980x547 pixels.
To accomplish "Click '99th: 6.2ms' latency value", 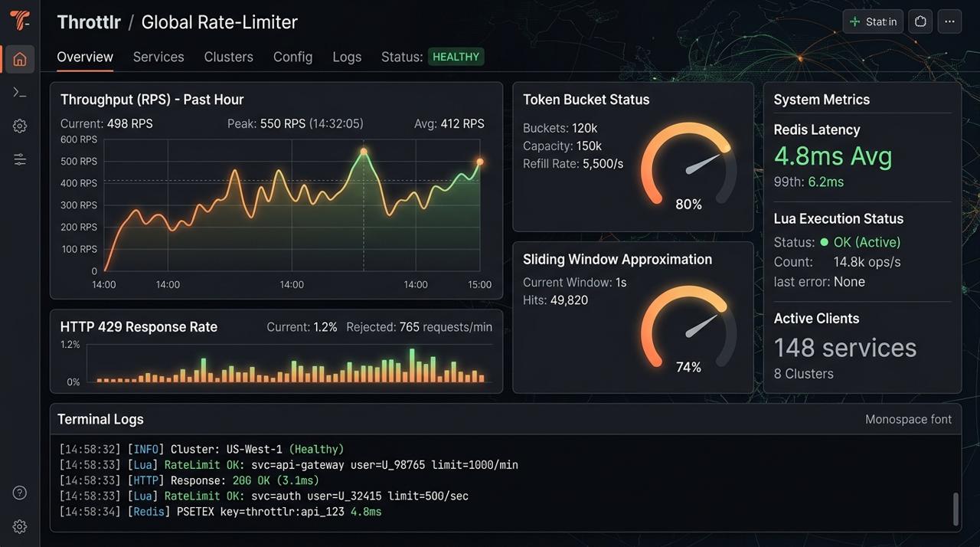I will coord(808,182).
